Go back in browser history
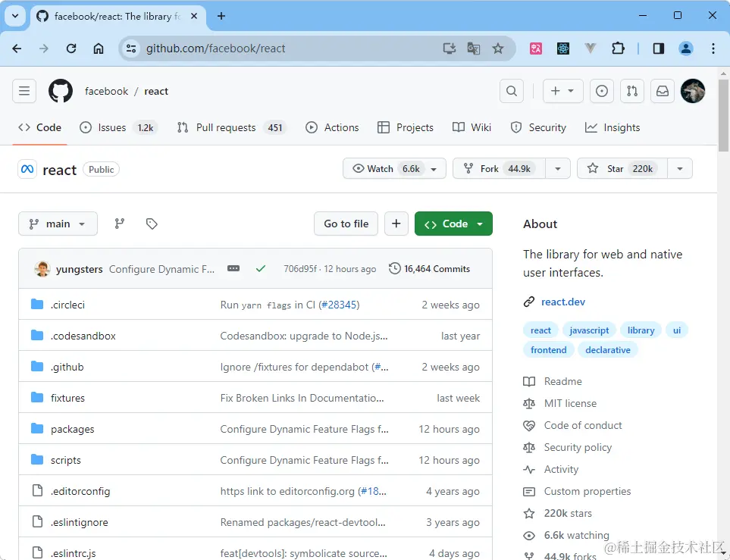 pyautogui.click(x=17, y=48)
